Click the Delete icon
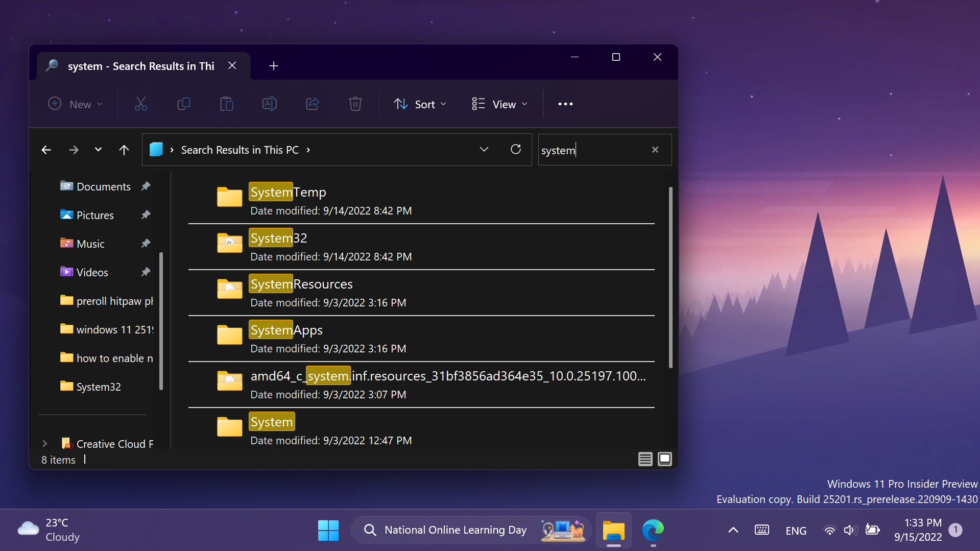The image size is (980, 551). click(x=355, y=104)
